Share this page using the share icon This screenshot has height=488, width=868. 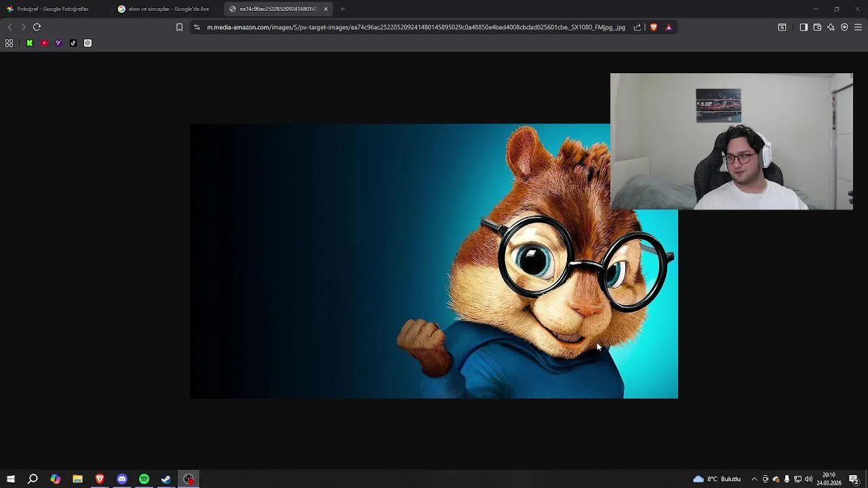(637, 27)
